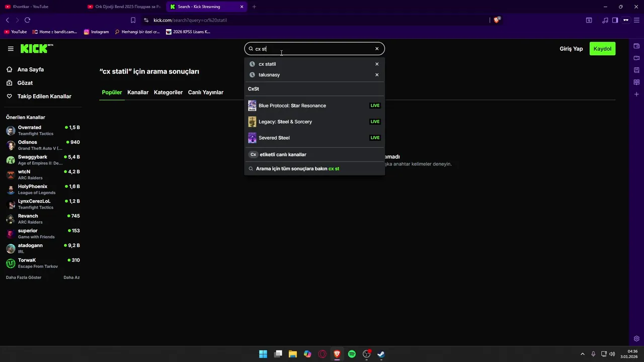Image resolution: width=644 pixels, height=362 pixels.
Task: Click Giriş Yap login button
Action: tap(571, 49)
